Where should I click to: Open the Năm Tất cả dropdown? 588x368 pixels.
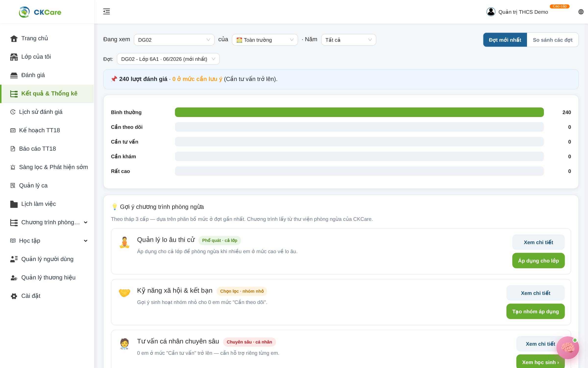pos(348,40)
